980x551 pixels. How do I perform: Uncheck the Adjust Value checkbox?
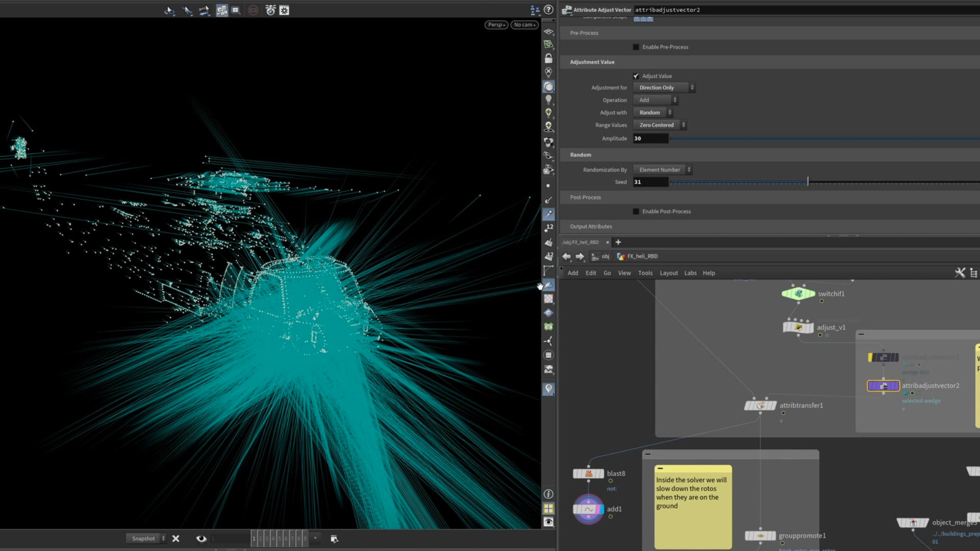(x=636, y=76)
